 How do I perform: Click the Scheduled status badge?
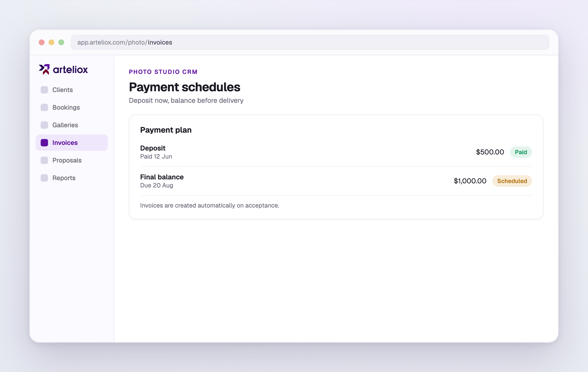512,181
